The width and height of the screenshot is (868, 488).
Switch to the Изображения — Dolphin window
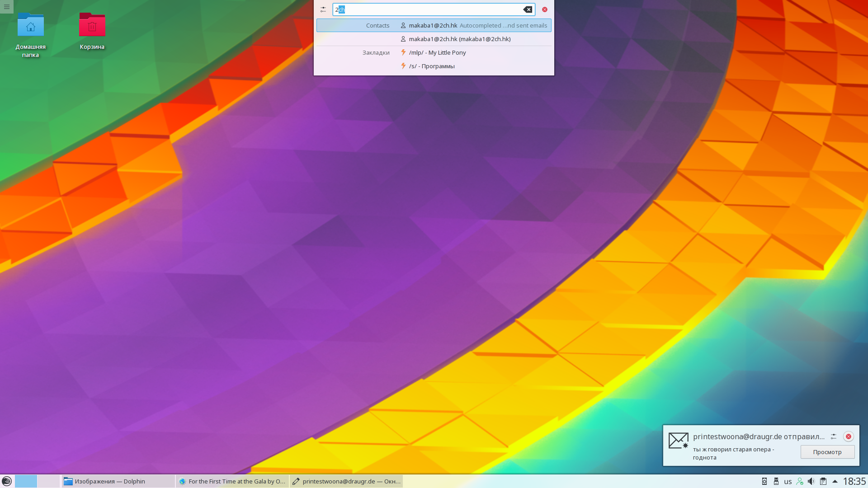pyautogui.click(x=118, y=481)
